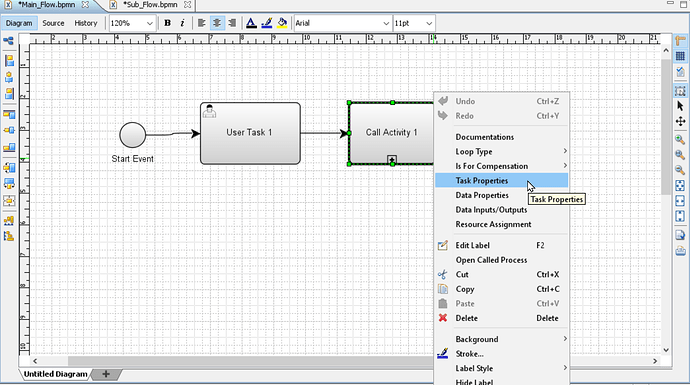Pick the stroke line color
The image size is (690, 385).
267,23
